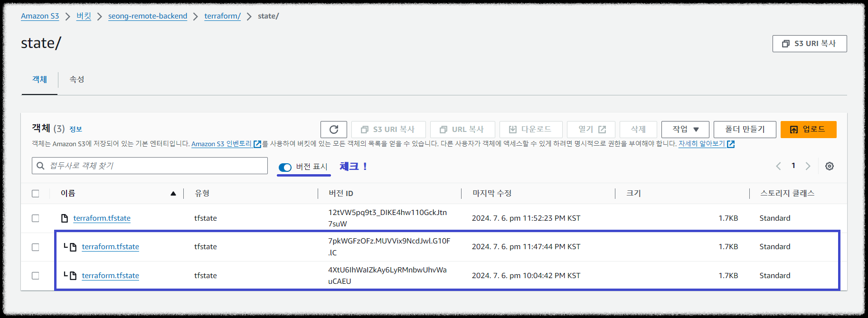Click the refresh objects icon button
The width and height of the screenshot is (868, 318).
(334, 130)
